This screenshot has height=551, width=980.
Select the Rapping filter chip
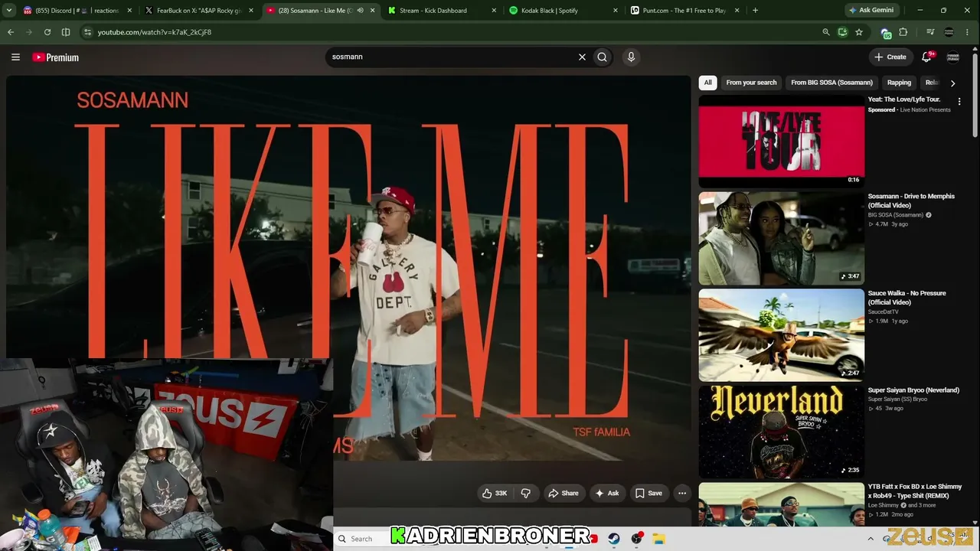tap(899, 83)
